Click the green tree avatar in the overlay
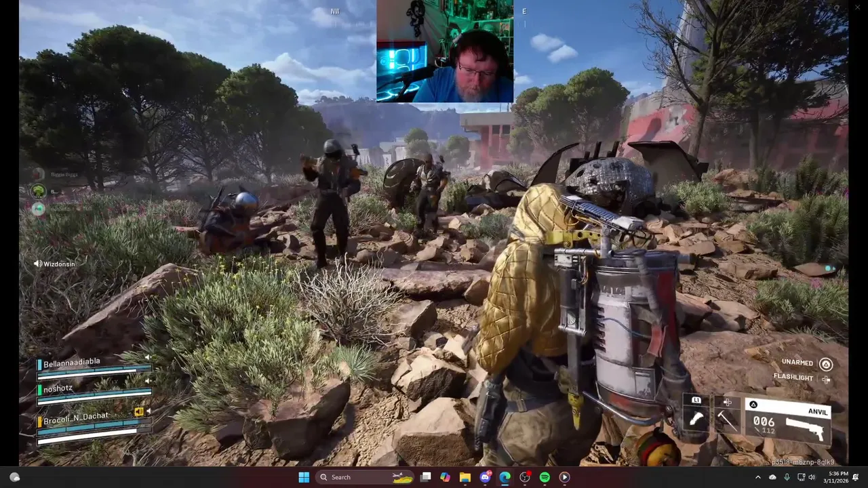868x488 pixels. click(38, 192)
